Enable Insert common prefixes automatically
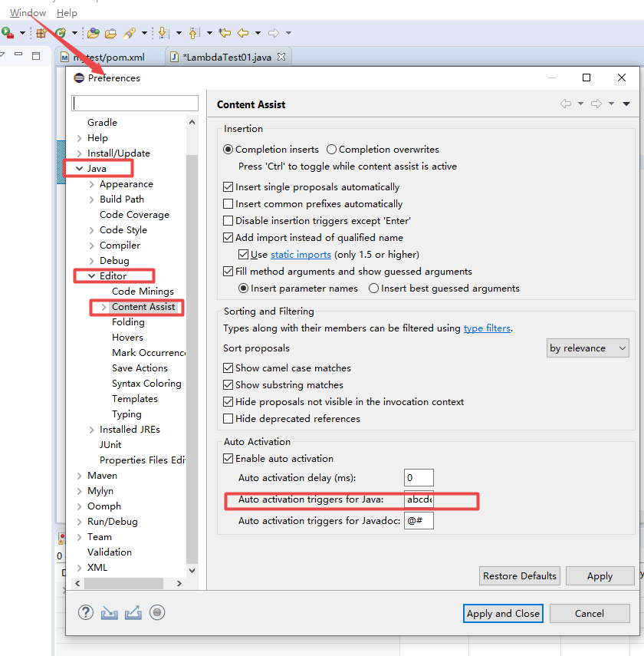Image resolution: width=644 pixels, height=656 pixels. pos(228,204)
